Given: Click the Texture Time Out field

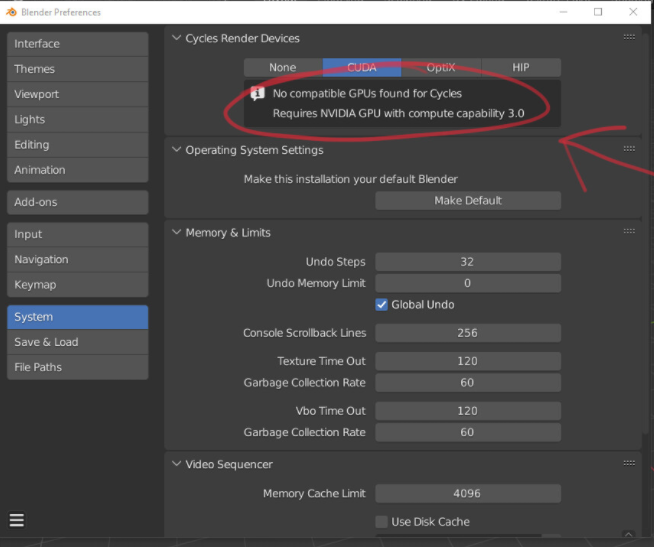Looking at the screenshot, I should pos(468,361).
